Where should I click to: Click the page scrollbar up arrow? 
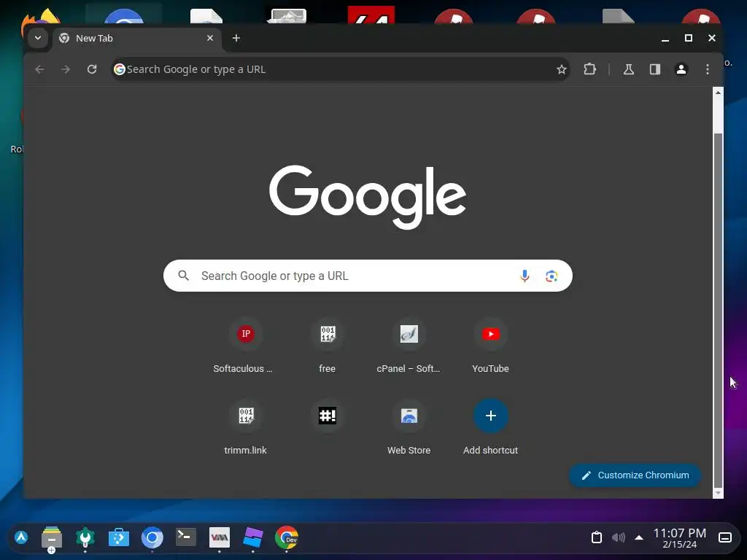(718, 93)
